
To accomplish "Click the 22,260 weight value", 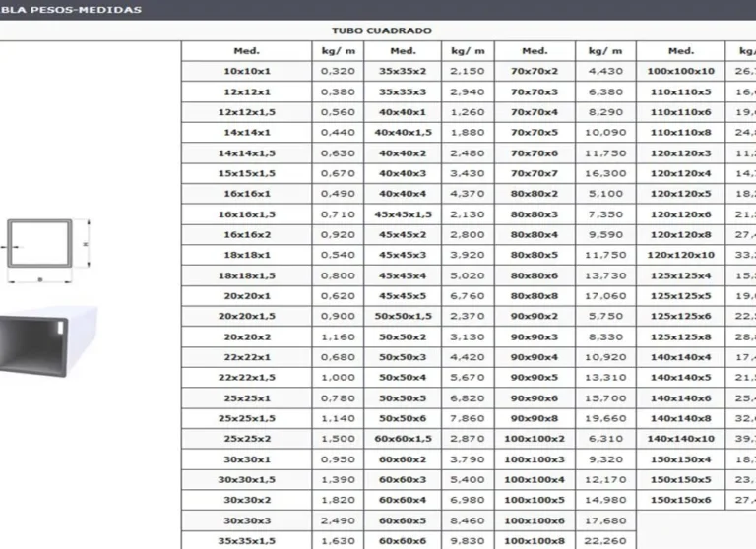I will click(604, 540).
